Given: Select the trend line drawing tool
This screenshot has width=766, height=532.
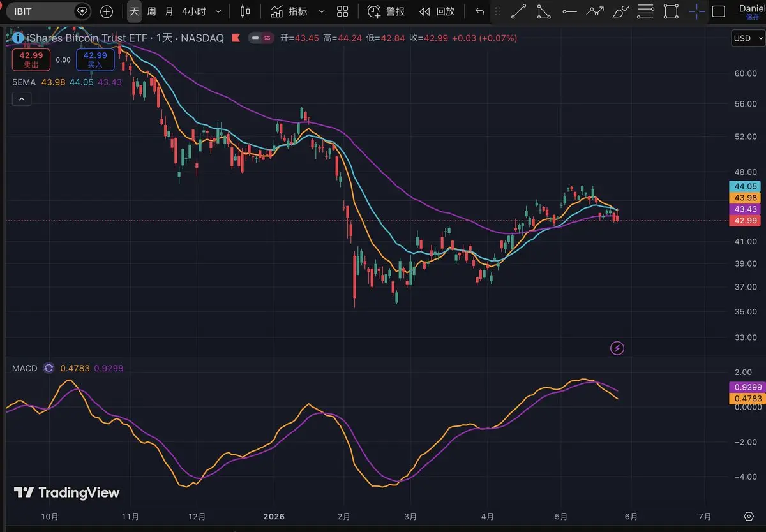Looking at the screenshot, I should pos(520,11).
